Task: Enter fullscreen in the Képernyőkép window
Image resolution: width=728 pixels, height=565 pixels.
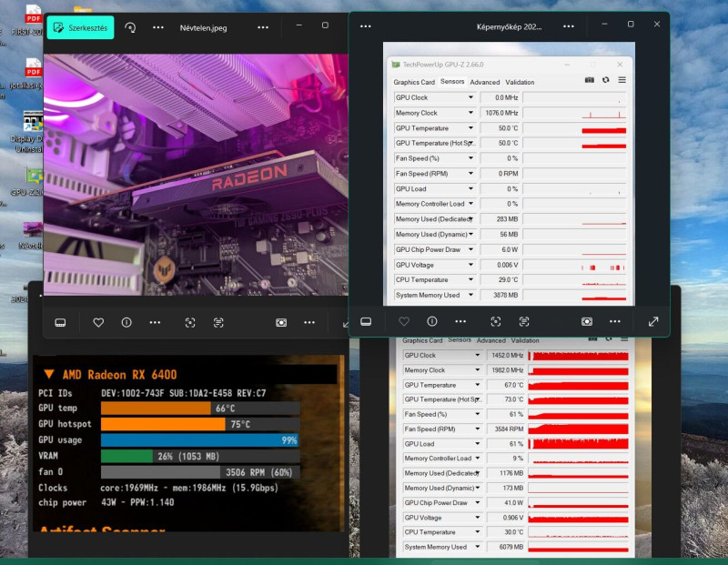Action: 653,321
